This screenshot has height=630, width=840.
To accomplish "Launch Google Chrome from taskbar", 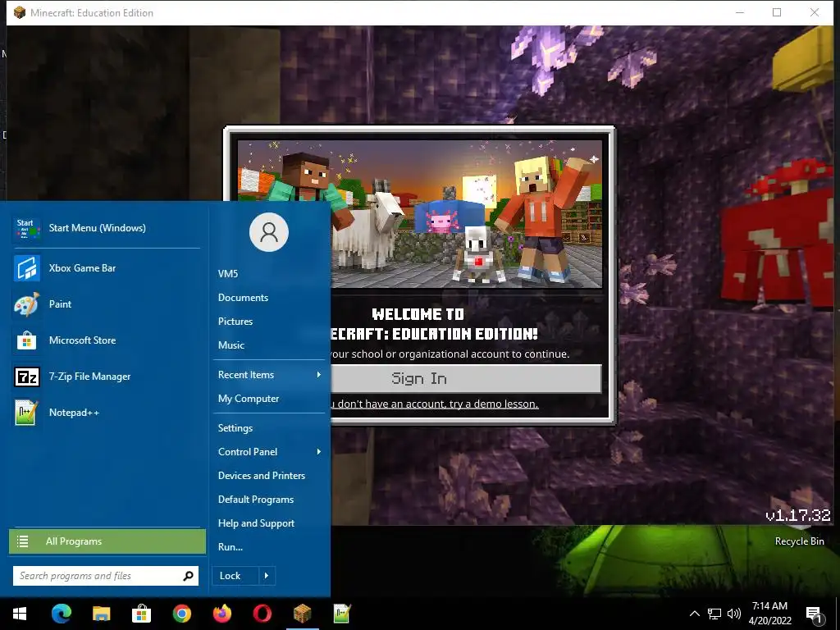I will tap(181, 614).
